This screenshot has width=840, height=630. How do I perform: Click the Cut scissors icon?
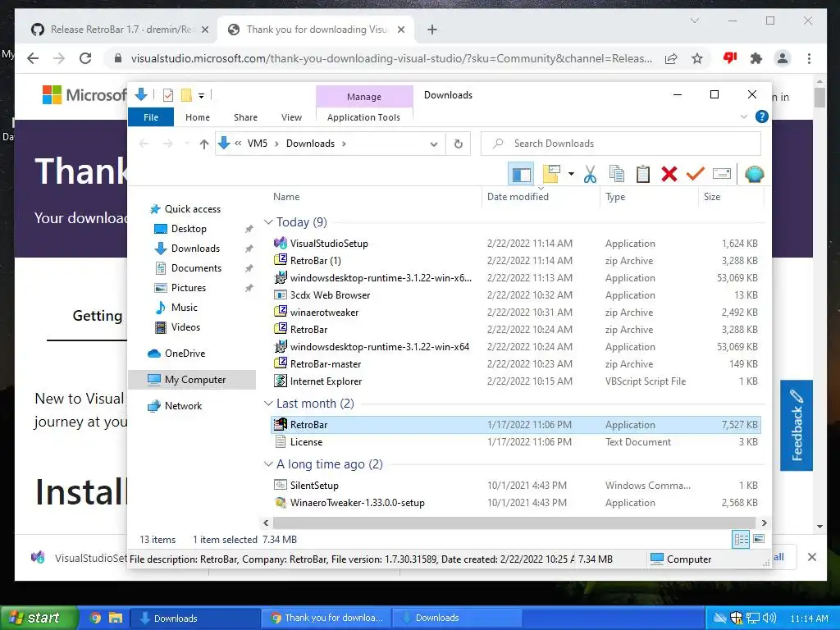[x=591, y=174]
